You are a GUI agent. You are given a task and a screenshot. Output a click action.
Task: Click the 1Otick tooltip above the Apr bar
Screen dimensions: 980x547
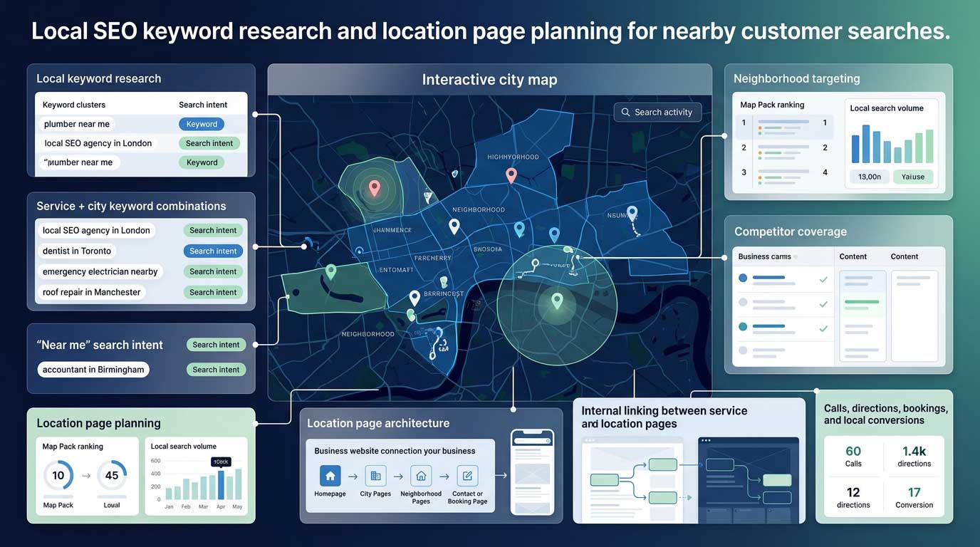pos(221,462)
